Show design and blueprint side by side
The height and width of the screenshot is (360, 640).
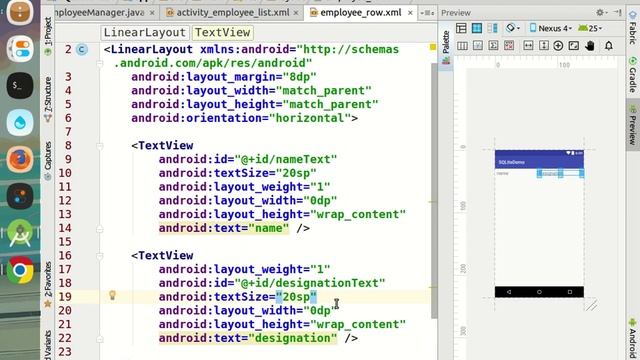pyautogui.click(x=492, y=28)
